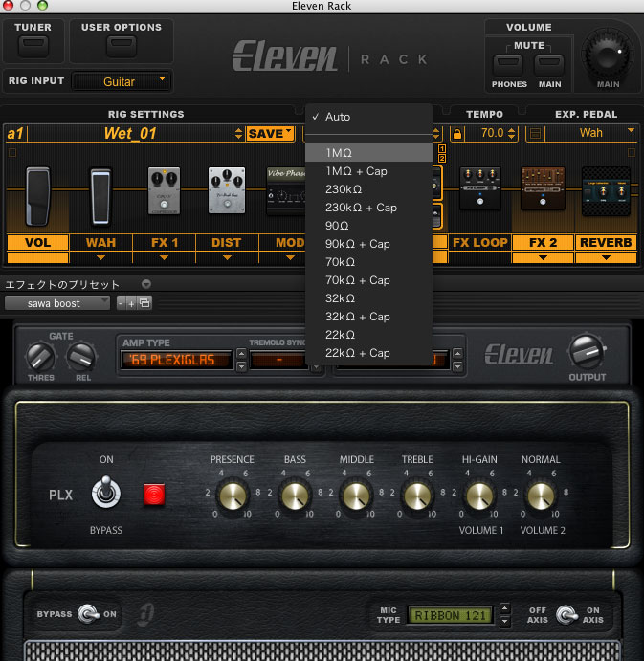Click the FX 1 slot label button

pos(164,243)
